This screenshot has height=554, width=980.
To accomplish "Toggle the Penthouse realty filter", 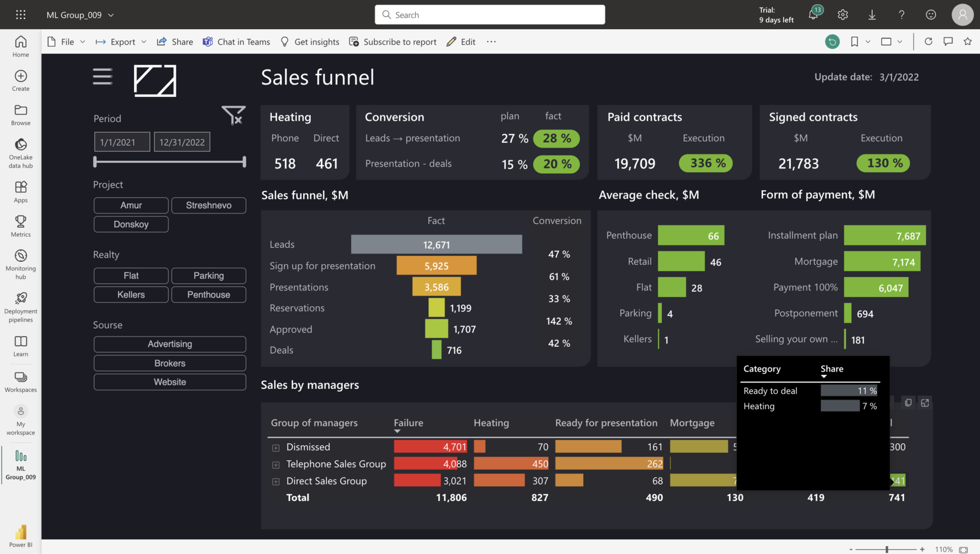I will [209, 294].
